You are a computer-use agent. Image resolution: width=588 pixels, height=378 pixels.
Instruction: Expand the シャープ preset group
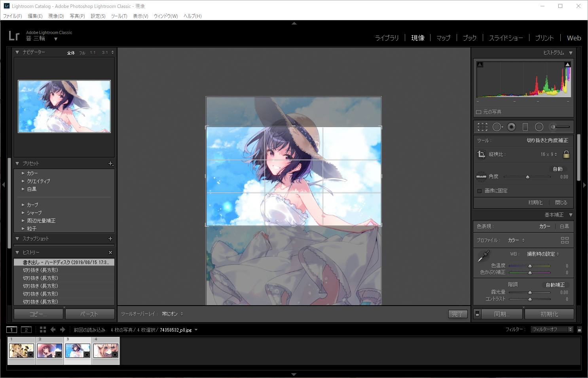coord(23,213)
